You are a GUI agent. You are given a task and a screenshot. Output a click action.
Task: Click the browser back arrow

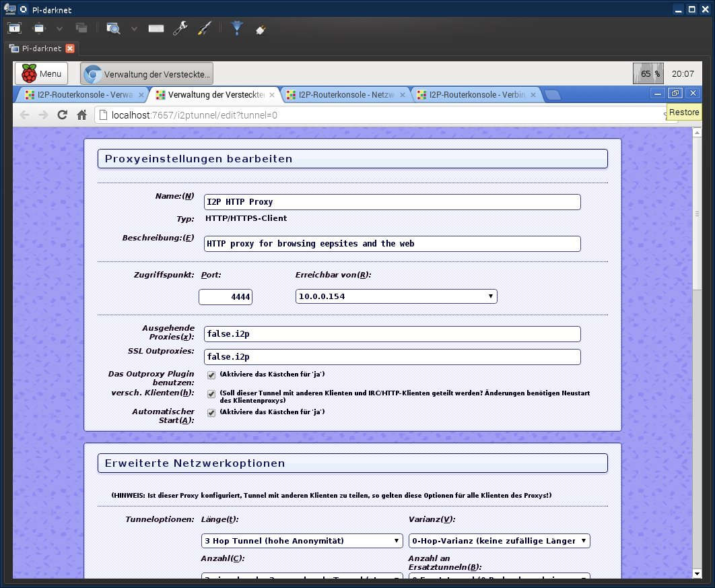(25, 115)
